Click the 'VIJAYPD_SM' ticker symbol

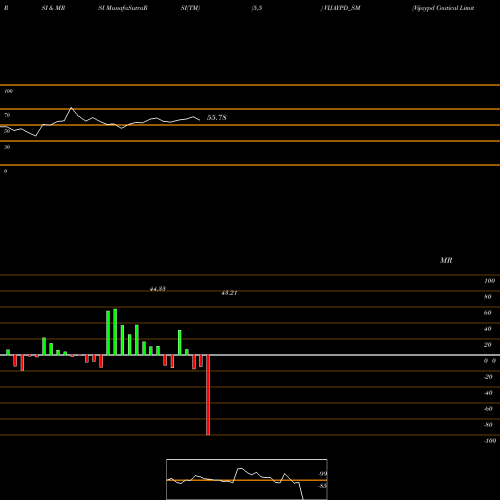(x=342, y=8)
